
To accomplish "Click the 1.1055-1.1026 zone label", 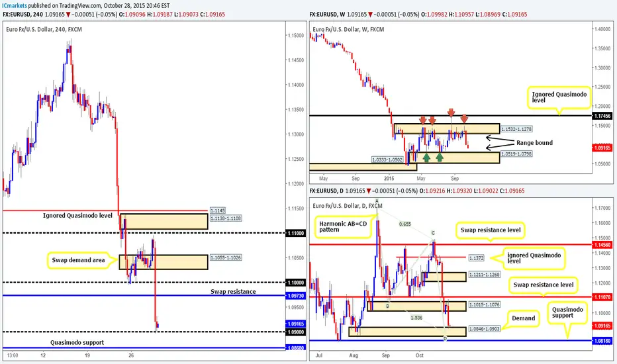I will pos(226,257).
